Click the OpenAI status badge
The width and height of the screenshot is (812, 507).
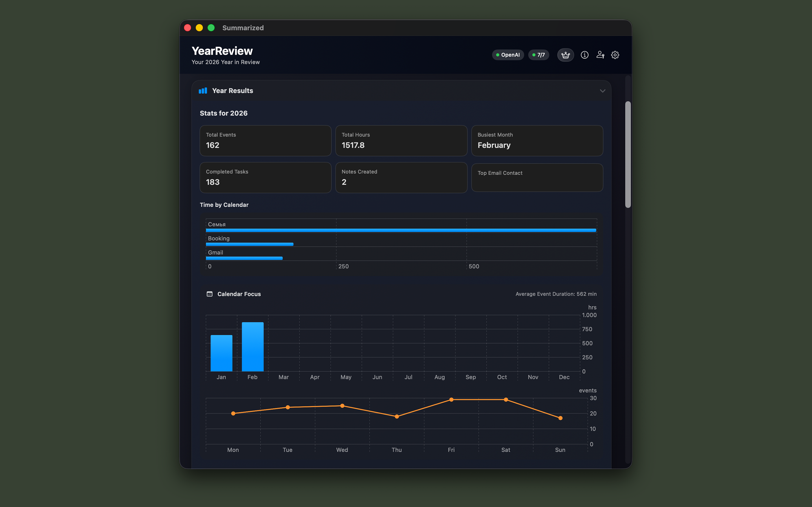[x=508, y=55]
